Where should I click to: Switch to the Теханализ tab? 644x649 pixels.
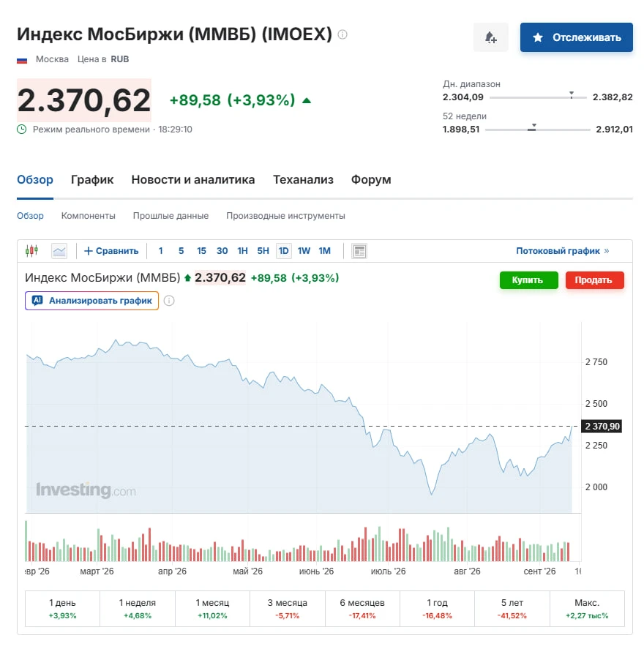[x=303, y=180]
